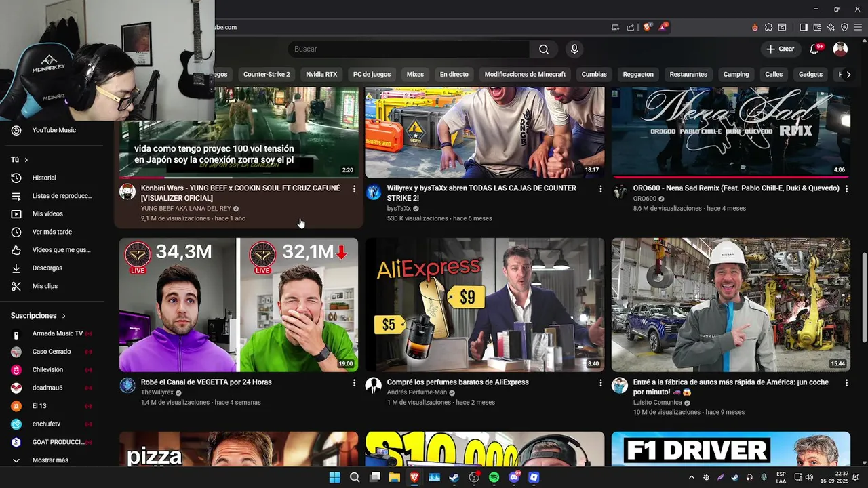
Task: Expand subscriptions with Mostrar más
Action: (53, 460)
